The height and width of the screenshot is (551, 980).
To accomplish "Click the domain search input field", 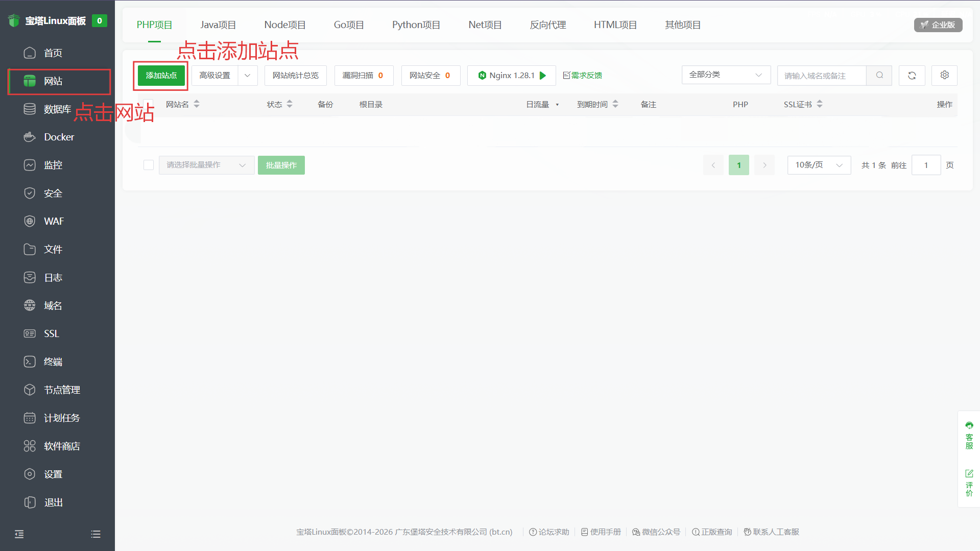I will point(821,76).
